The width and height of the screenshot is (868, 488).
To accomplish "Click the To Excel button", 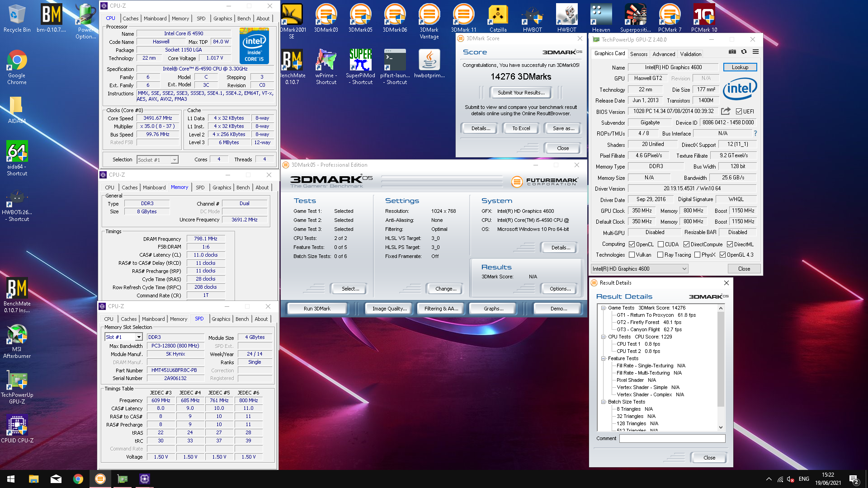I will coord(521,128).
